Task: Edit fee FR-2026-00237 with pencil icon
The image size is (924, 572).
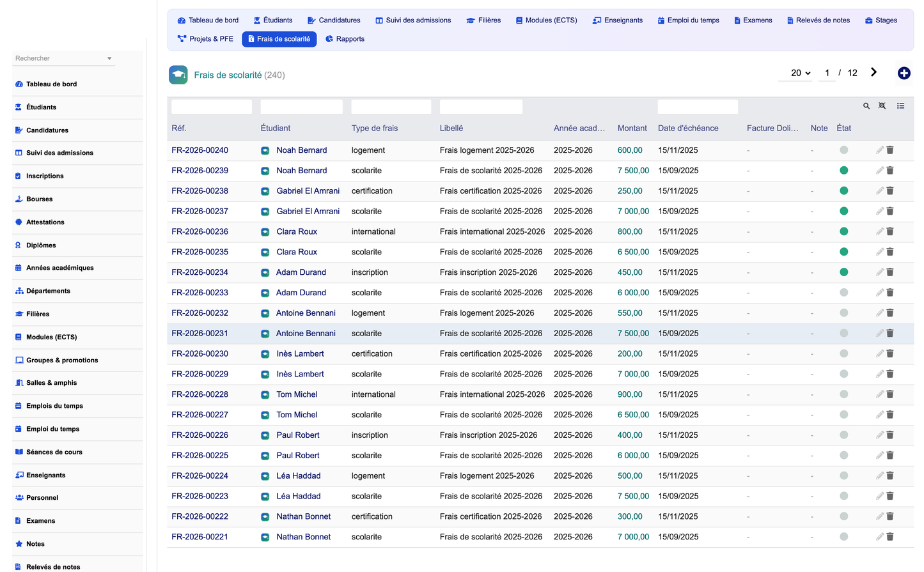Action: (x=880, y=211)
